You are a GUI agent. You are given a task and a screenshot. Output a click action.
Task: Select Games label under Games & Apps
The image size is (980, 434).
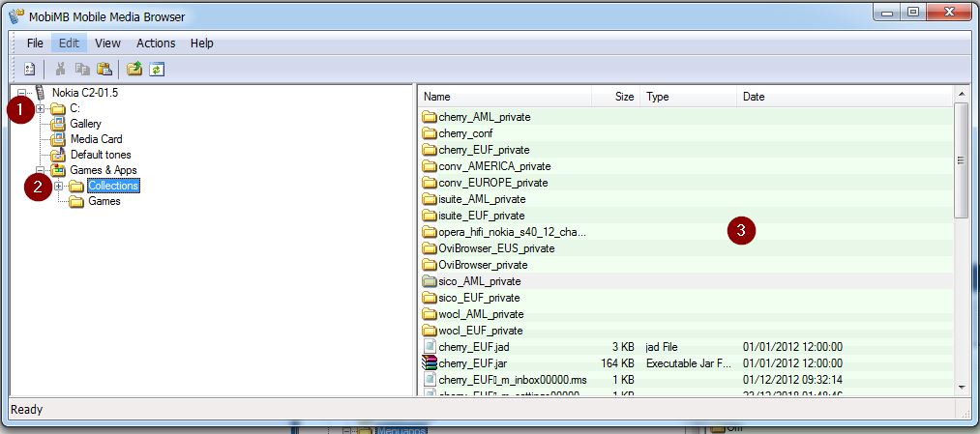[104, 201]
